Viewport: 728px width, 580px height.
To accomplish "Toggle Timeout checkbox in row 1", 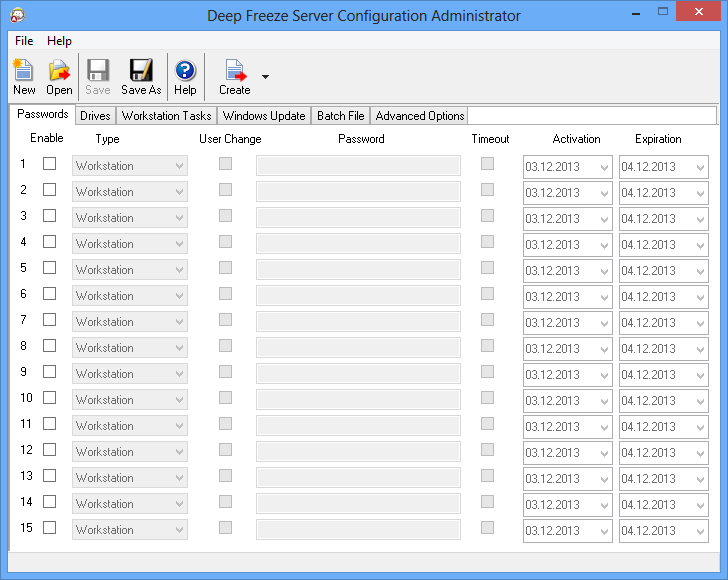I will tap(488, 163).
